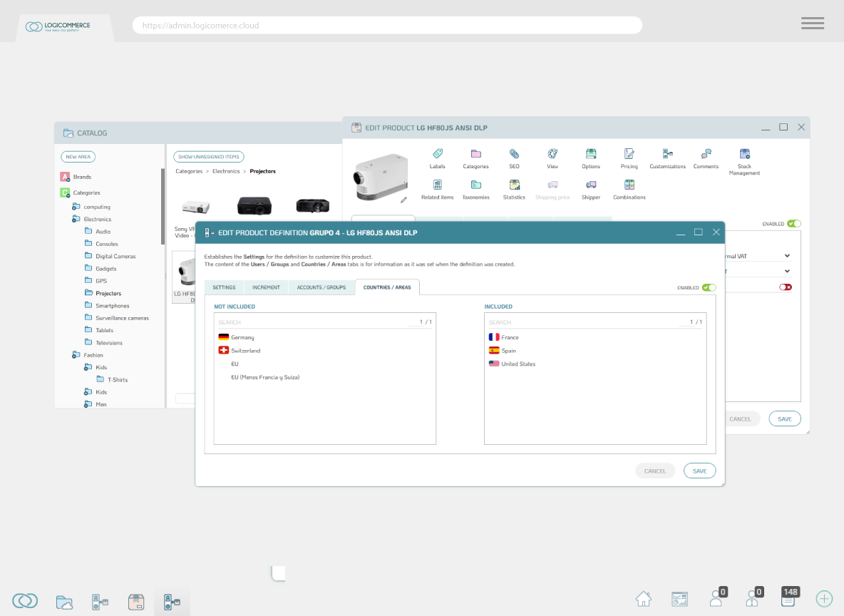Open the product Statistics icon
The width and height of the screenshot is (844, 616).
click(x=514, y=190)
